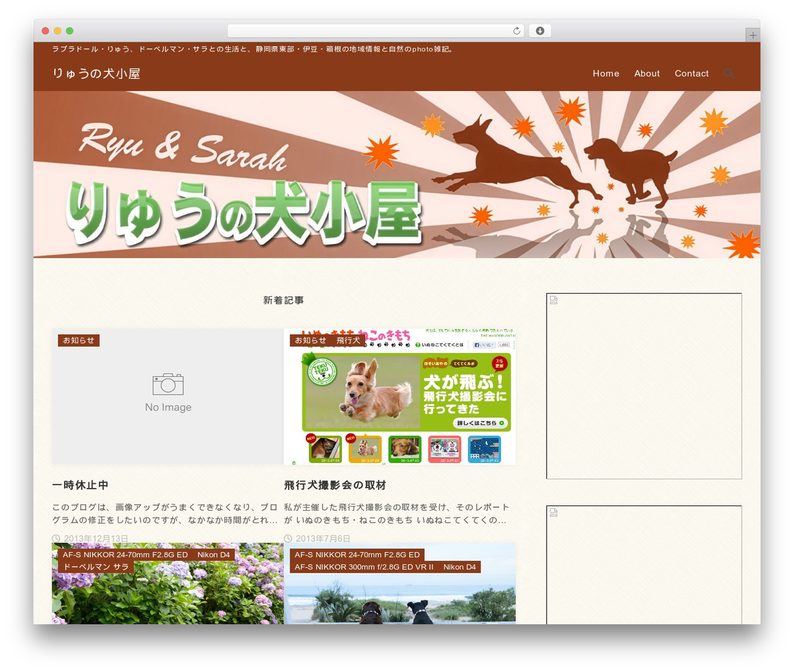Open the 飛行犬撮影会の取材 article title
The height and width of the screenshot is (672, 794).
click(x=335, y=485)
